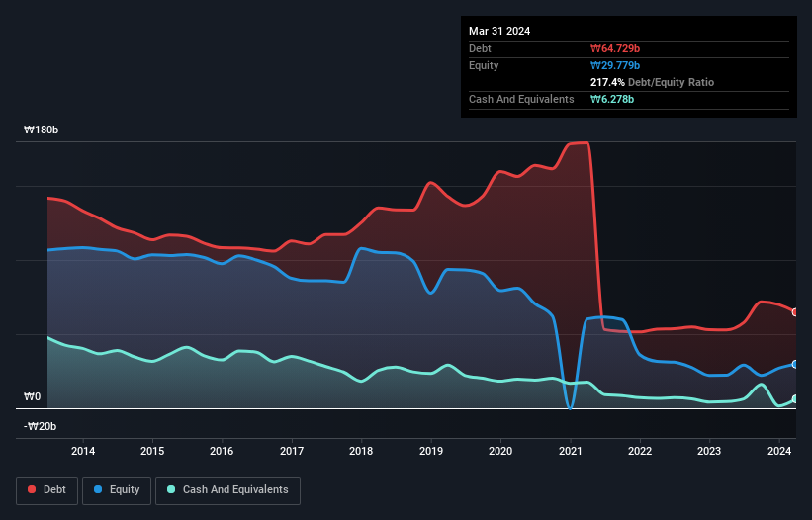Click the teal Cash legend dot
Image resolution: width=812 pixels, height=520 pixels.
point(171,489)
